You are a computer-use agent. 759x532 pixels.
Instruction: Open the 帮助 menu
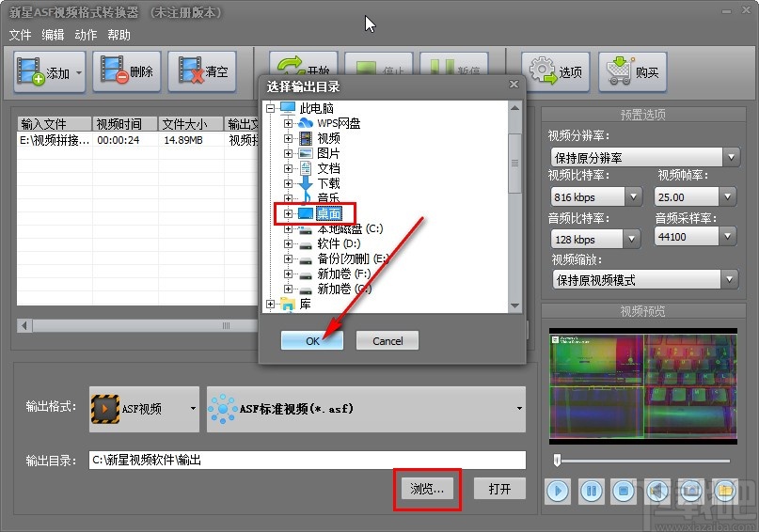coord(119,35)
